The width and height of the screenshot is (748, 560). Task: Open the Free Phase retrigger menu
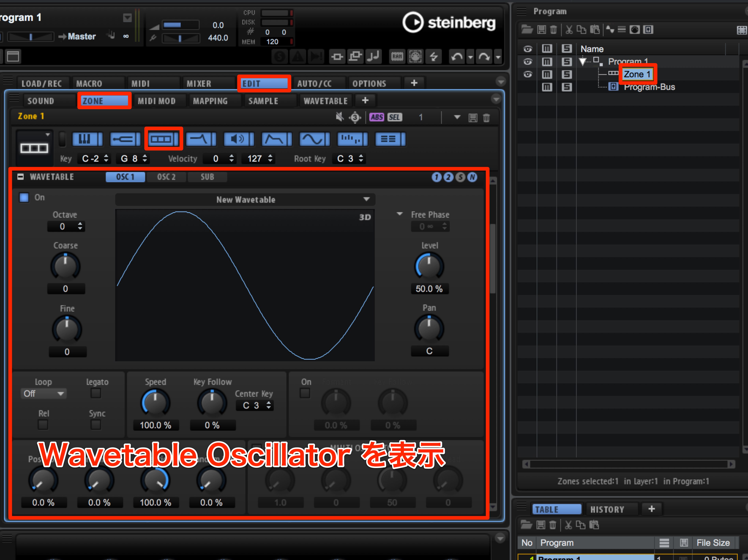click(400, 214)
